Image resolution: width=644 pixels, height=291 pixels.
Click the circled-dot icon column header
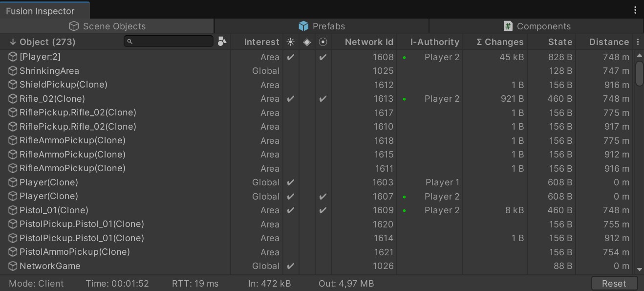[323, 42]
